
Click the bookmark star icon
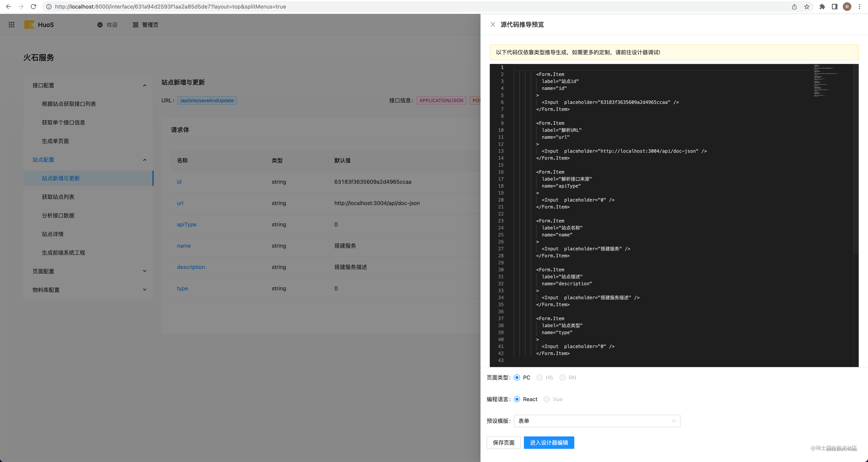tap(807, 6)
